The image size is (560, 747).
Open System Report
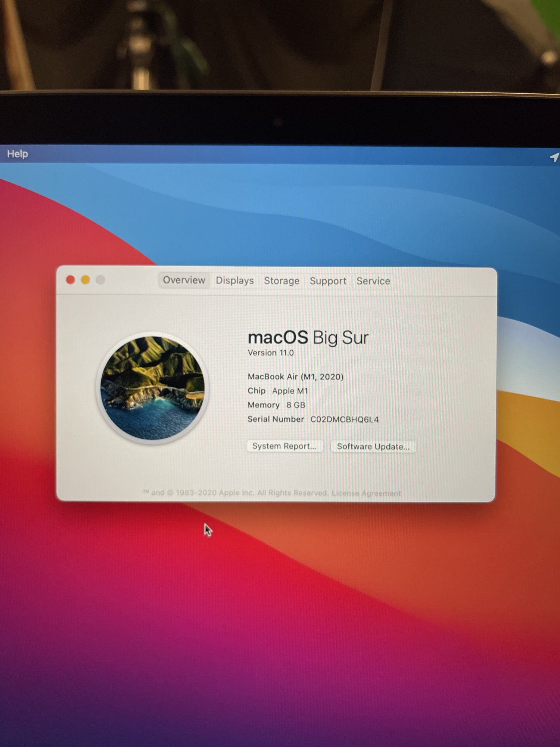[284, 446]
